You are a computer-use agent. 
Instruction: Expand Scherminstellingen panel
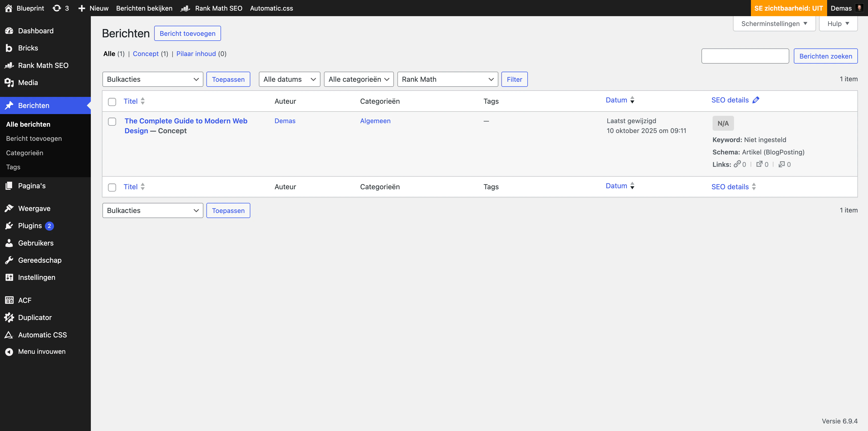pyautogui.click(x=774, y=23)
